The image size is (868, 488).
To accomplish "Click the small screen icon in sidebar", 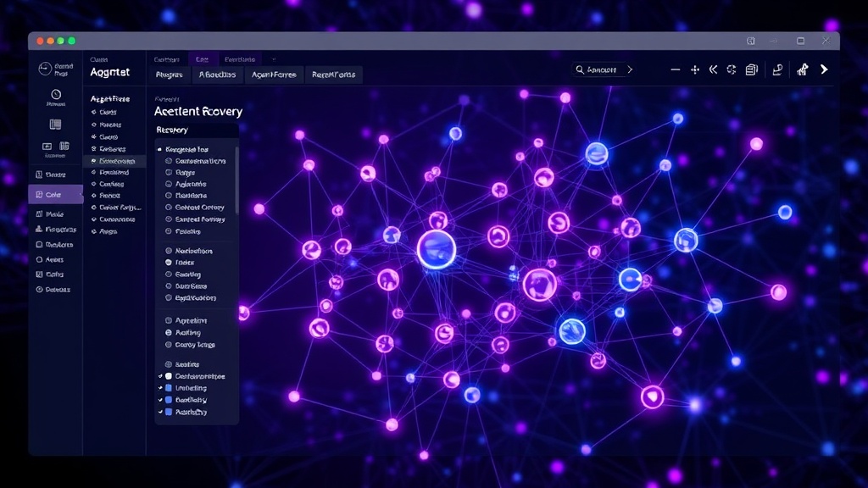I will pos(47,147).
